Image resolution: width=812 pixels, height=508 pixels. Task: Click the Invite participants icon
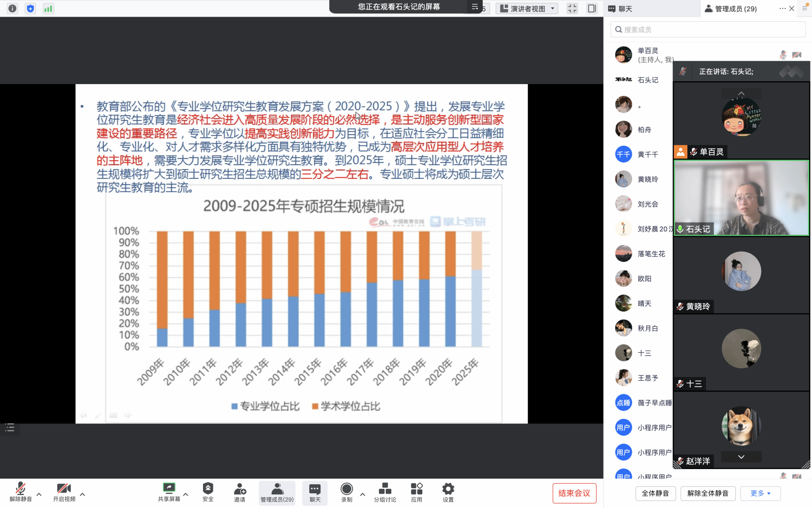pyautogui.click(x=239, y=489)
